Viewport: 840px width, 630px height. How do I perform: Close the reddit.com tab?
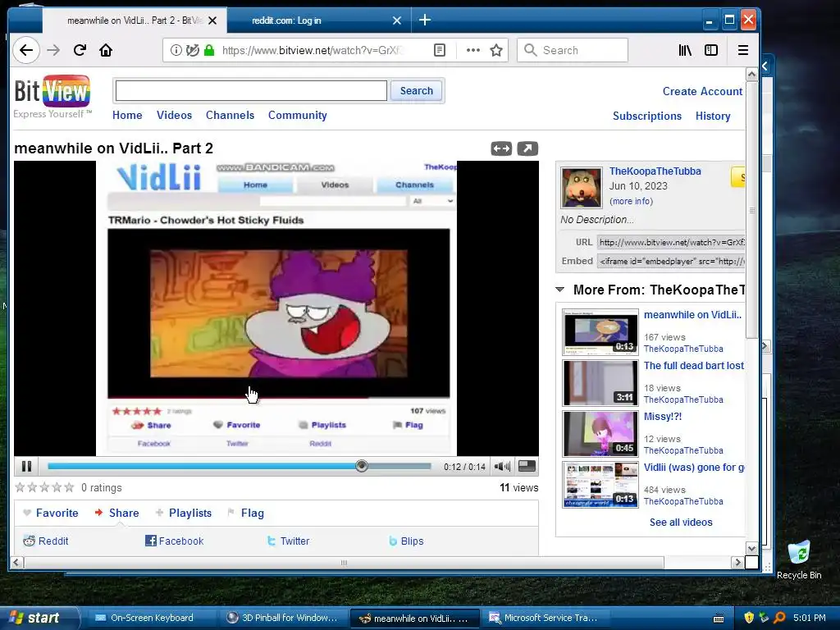tap(397, 21)
